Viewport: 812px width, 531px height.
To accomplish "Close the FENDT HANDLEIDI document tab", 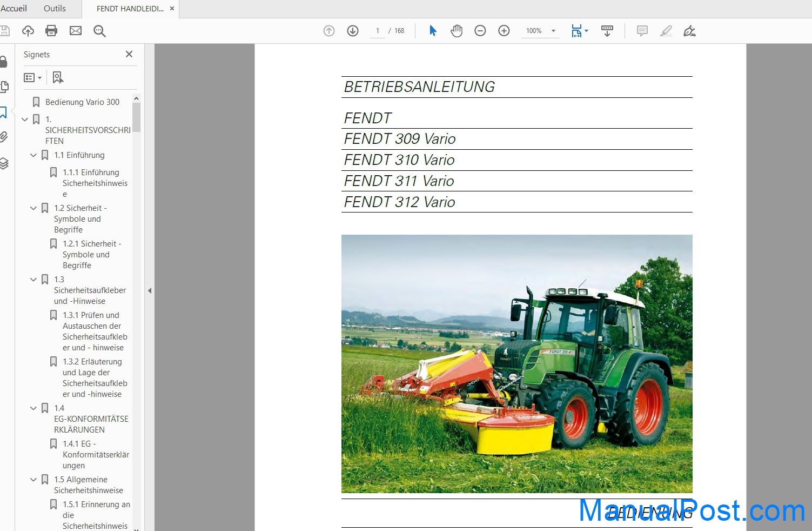I will (x=172, y=9).
